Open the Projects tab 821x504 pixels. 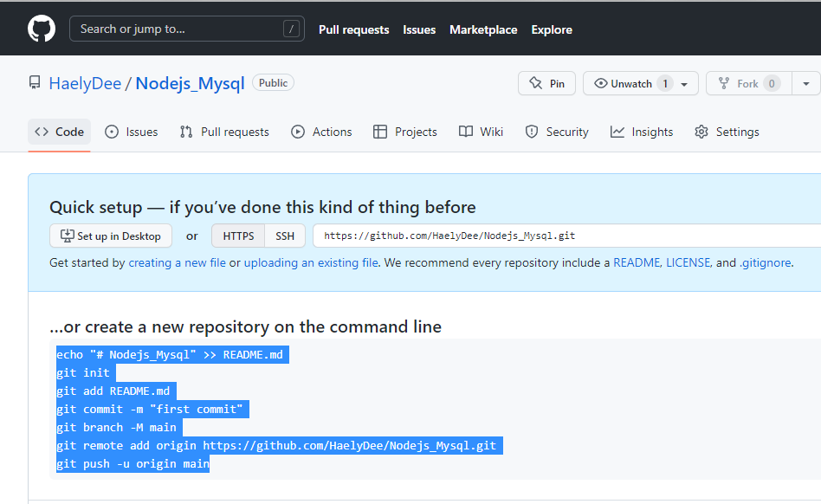404,132
